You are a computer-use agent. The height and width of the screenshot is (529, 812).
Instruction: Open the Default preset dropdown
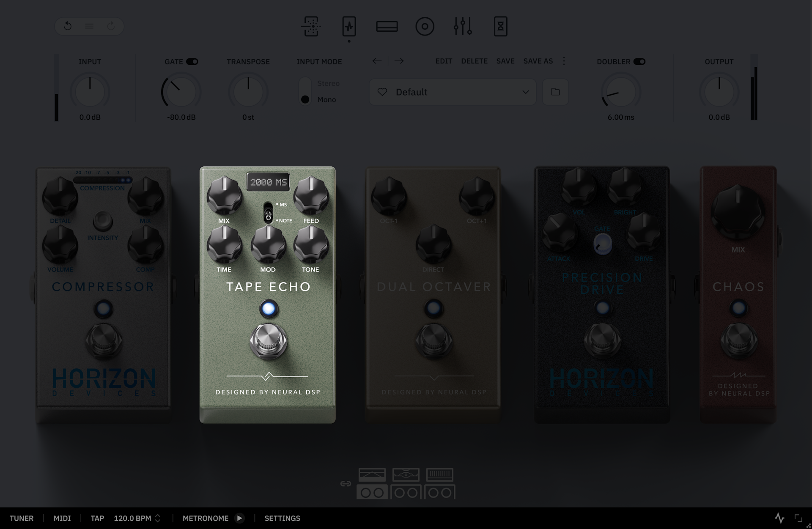pyautogui.click(x=453, y=92)
